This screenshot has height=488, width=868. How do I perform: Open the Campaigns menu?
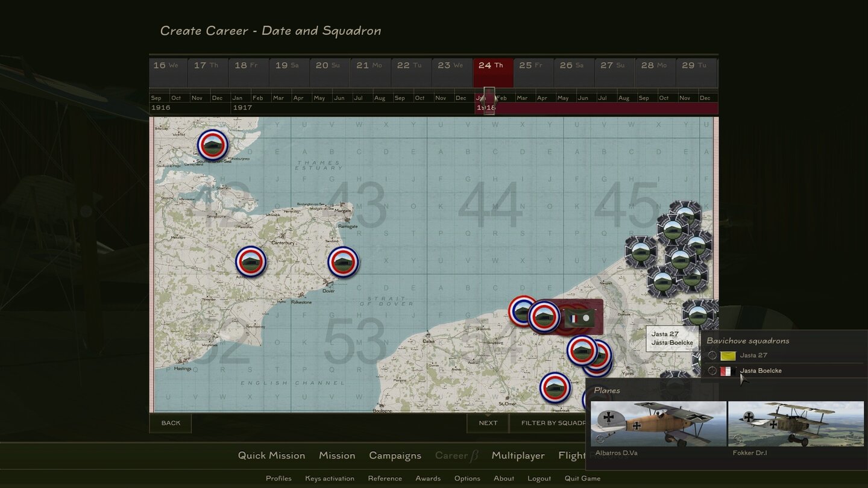click(395, 455)
